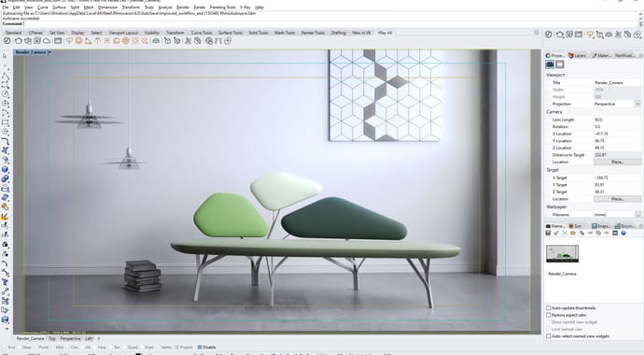This screenshot has width=644, height=355.
Task: Click the orange triangle spot light icon
Action: 88,41
